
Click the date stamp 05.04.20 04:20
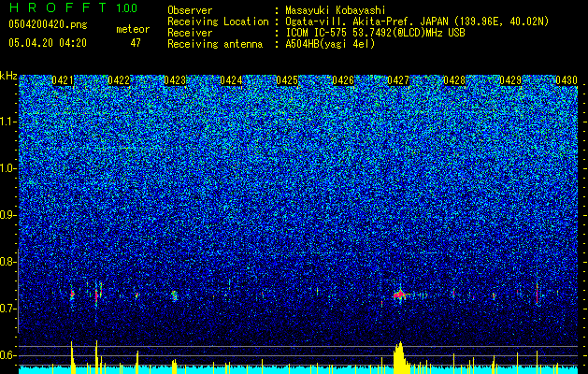[48, 43]
